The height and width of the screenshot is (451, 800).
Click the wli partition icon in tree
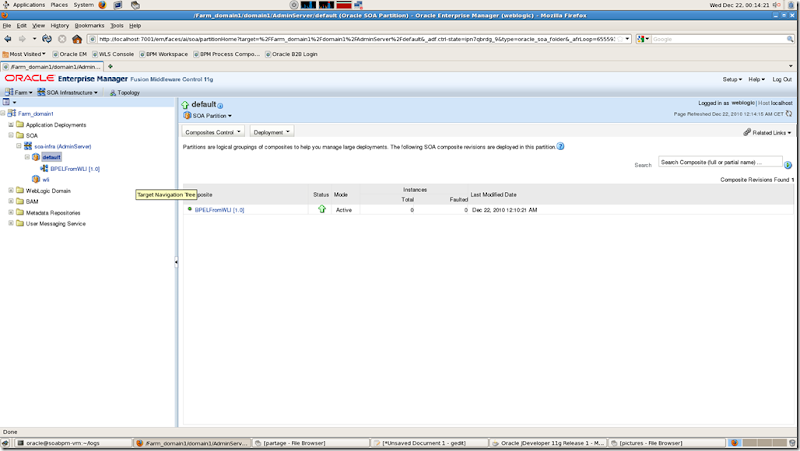click(x=36, y=179)
